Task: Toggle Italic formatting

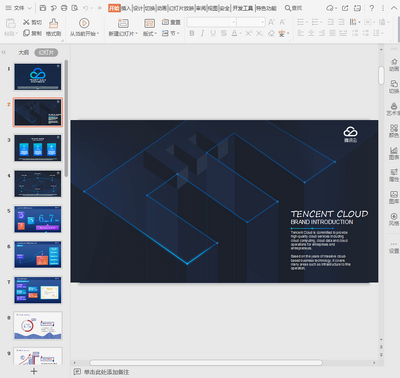Action: [x=202, y=33]
